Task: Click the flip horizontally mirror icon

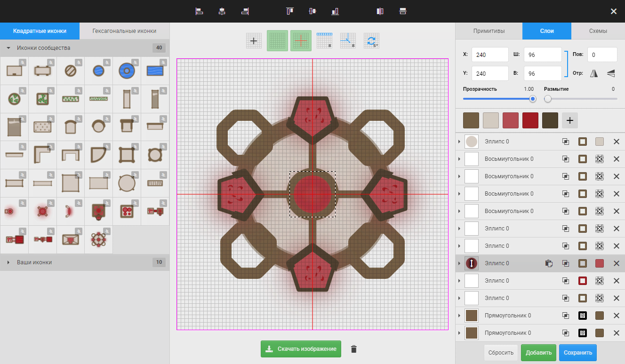Action: click(594, 73)
